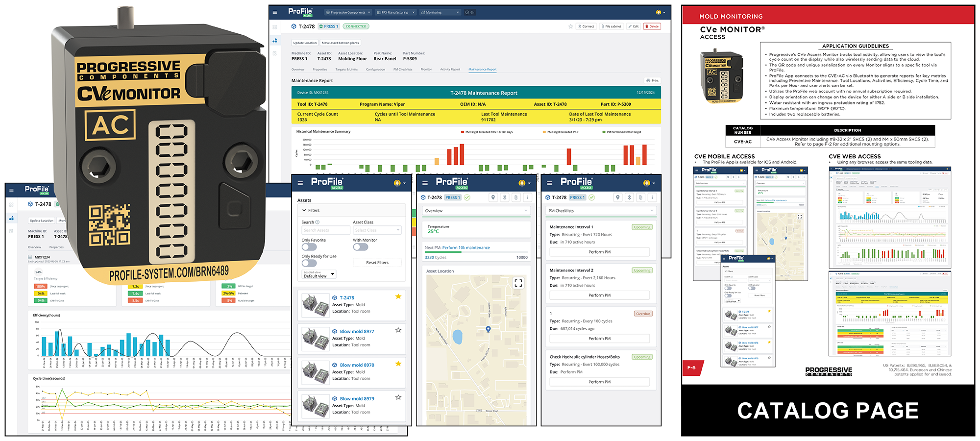This screenshot has width=980, height=441.
Task: Open the PM Checklists section dropdown
Action: tap(601, 211)
